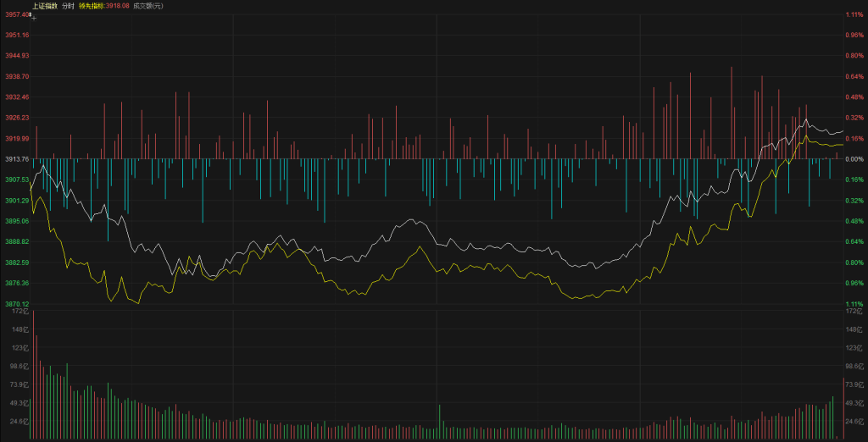This screenshot has width=868, height=442.
Task: Click the 3926.23 price on left axis
Action: [x=17, y=118]
